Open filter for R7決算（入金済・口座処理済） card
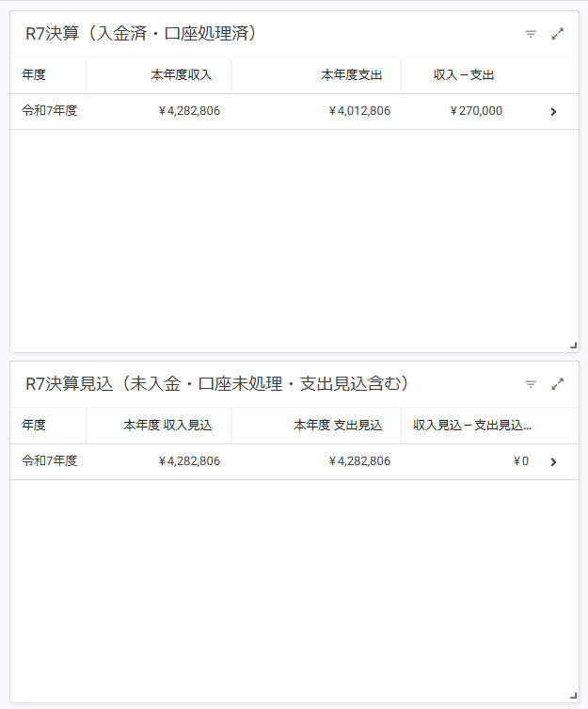The image size is (588, 709). (x=531, y=34)
